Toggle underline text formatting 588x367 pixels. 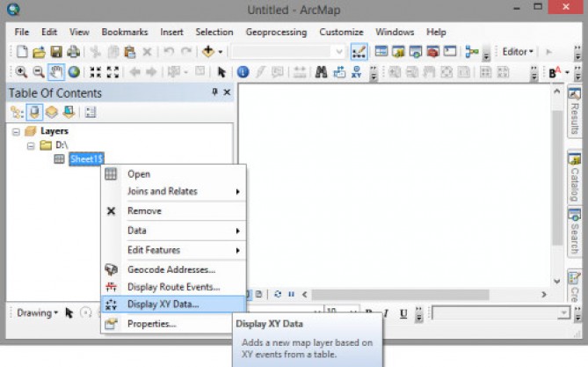tap(403, 313)
